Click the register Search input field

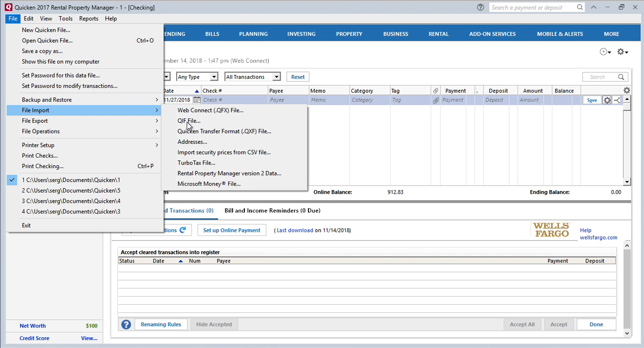[x=600, y=77]
